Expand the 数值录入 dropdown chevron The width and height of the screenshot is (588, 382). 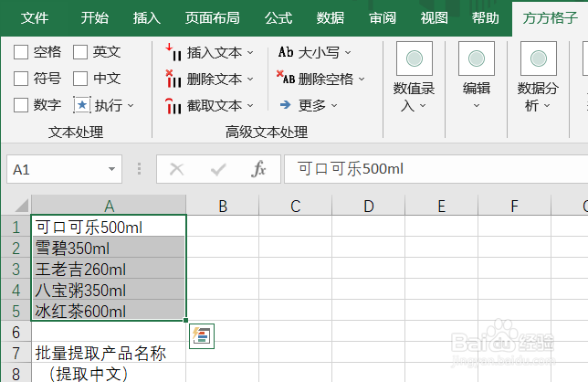(x=423, y=106)
